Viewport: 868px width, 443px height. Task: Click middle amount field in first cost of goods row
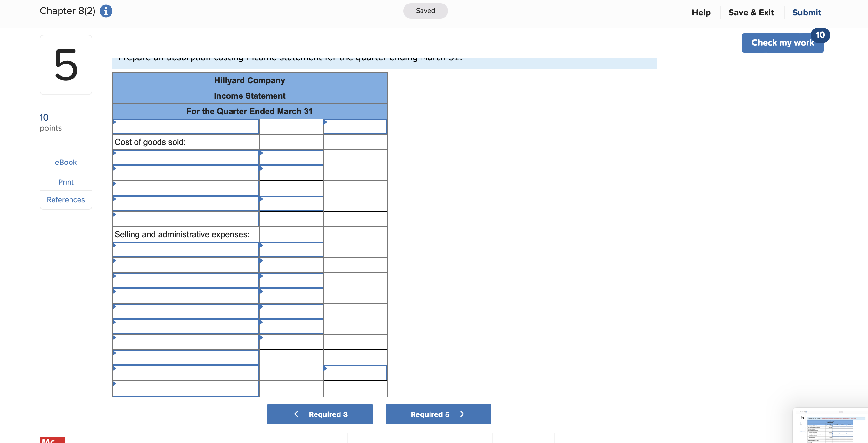(x=291, y=158)
